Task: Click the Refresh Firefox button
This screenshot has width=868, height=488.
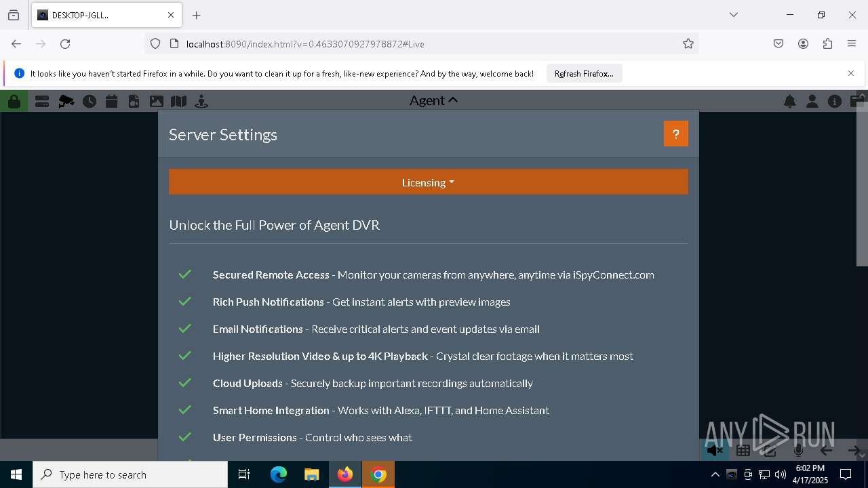Action: coord(584,74)
